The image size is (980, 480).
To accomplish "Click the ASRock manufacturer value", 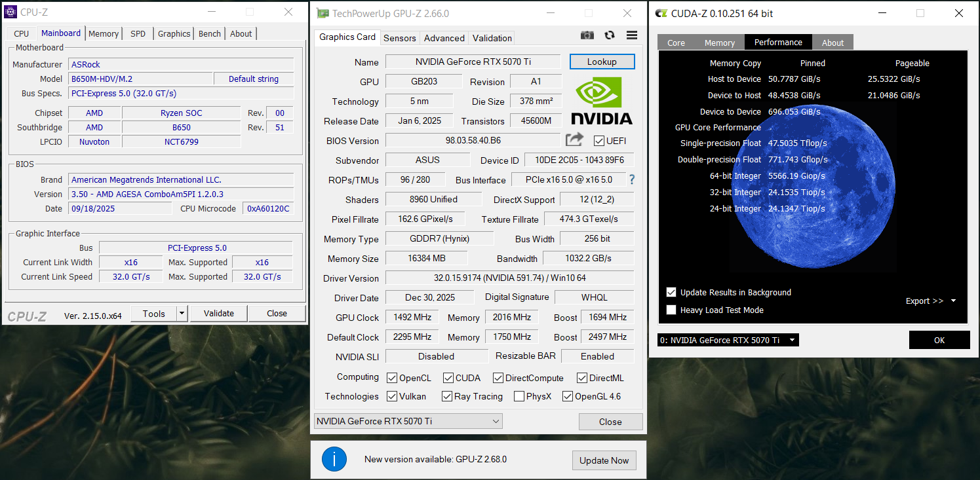I will tap(182, 64).
